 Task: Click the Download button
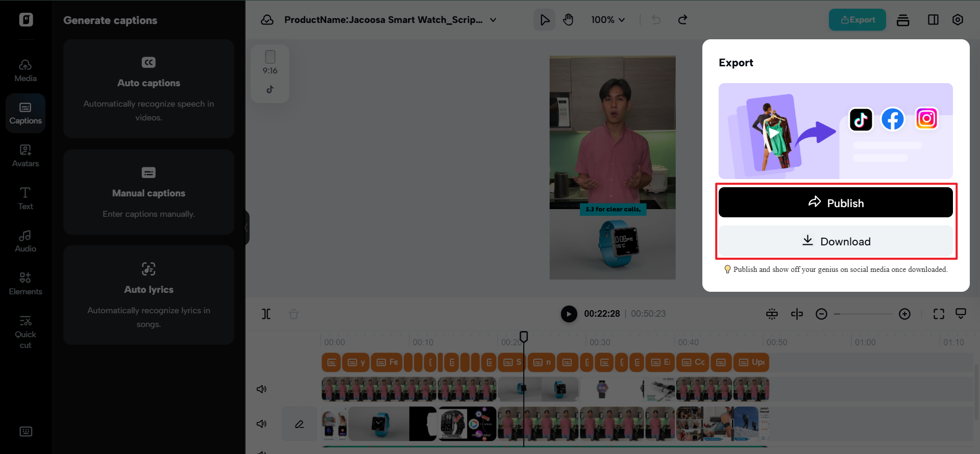click(836, 241)
